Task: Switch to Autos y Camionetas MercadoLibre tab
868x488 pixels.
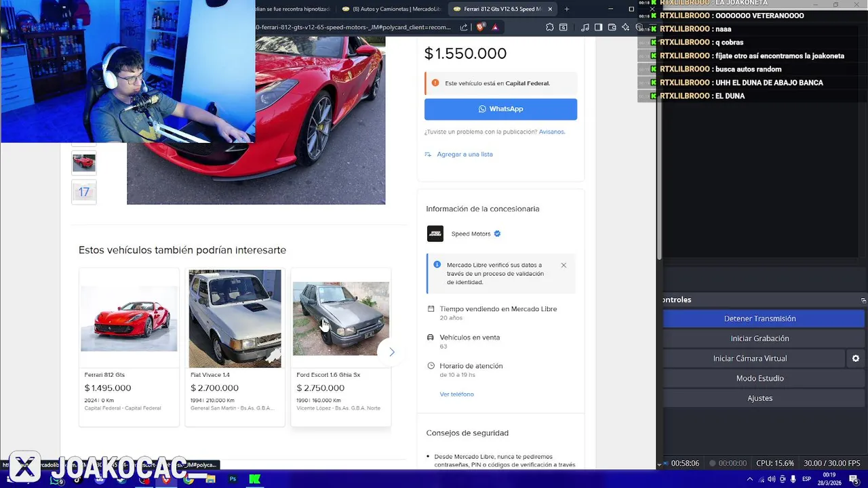Action: (391, 9)
